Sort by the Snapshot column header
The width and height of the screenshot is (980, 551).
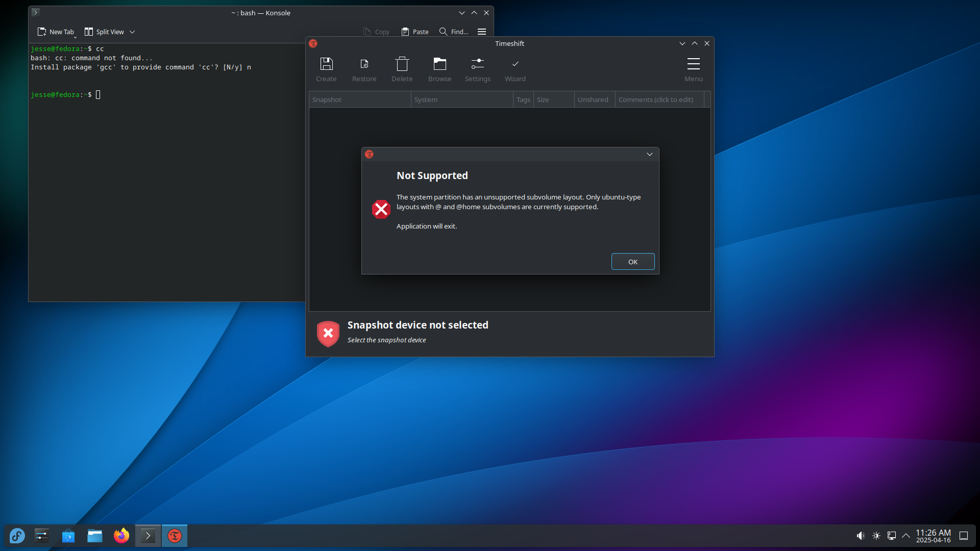(360, 99)
